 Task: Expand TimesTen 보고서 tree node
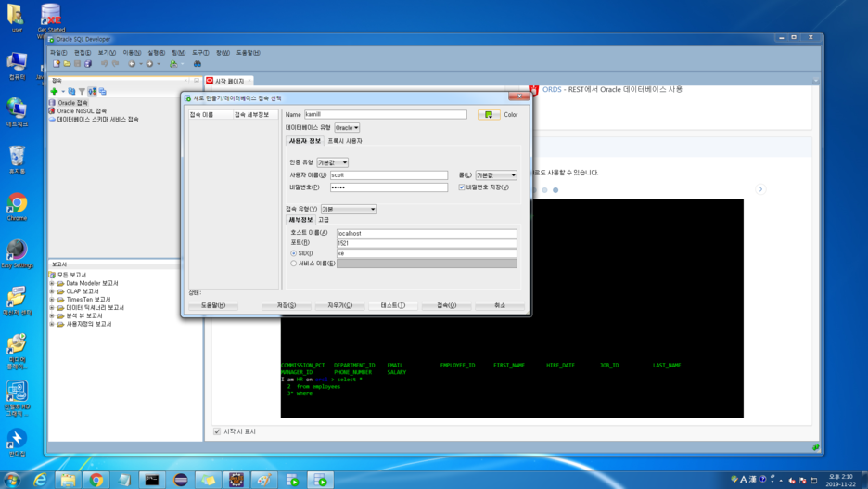(x=52, y=300)
